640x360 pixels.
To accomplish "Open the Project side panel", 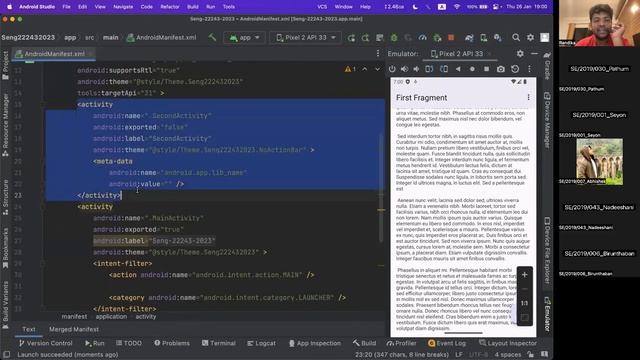I will [5, 65].
